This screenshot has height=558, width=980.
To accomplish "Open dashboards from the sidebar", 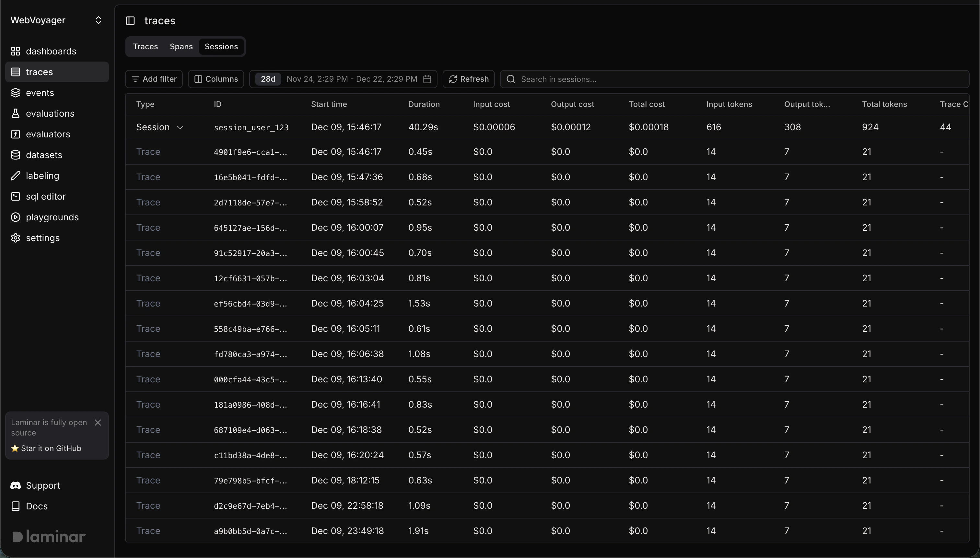I will (45, 51).
